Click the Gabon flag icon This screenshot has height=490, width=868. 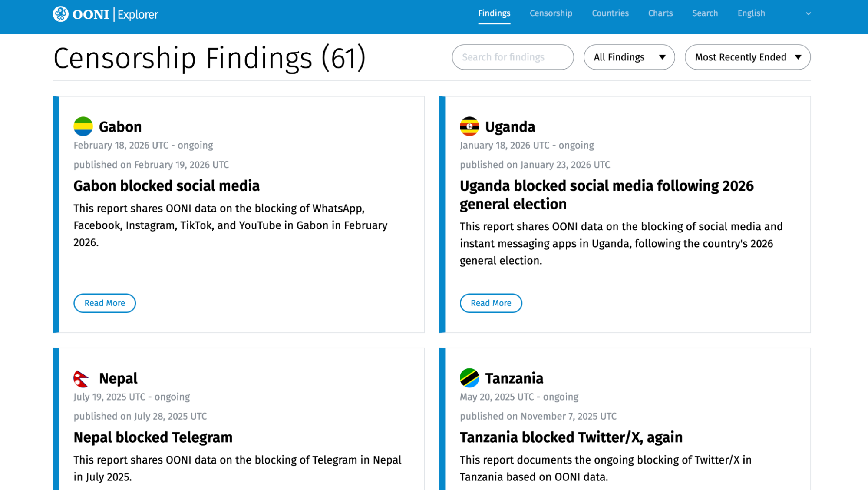[83, 126]
